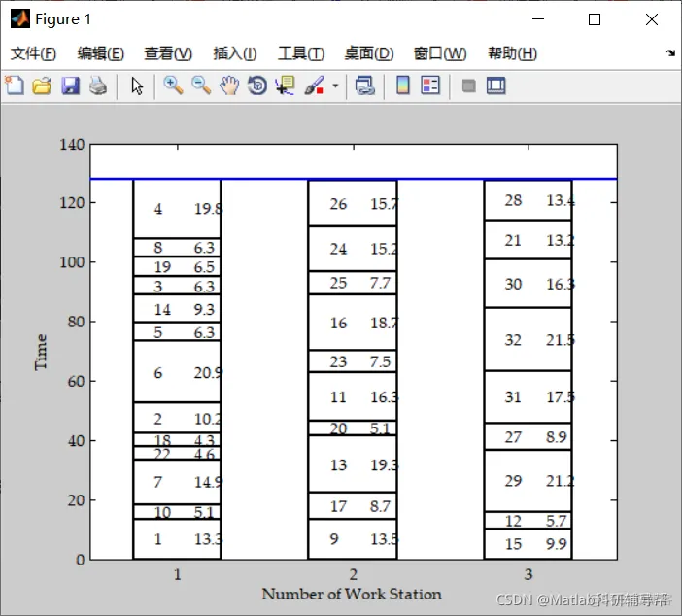Click the task 6 block with 20.9

tap(177, 371)
